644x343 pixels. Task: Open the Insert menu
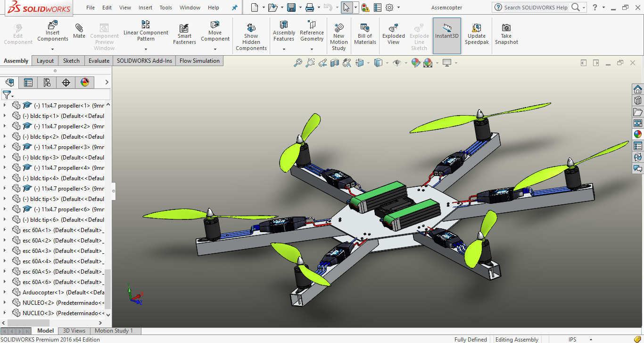tap(146, 8)
